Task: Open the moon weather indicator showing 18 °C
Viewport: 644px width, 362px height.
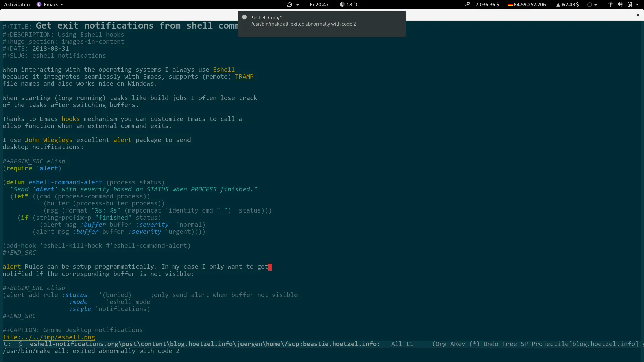Action: click(x=349, y=5)
